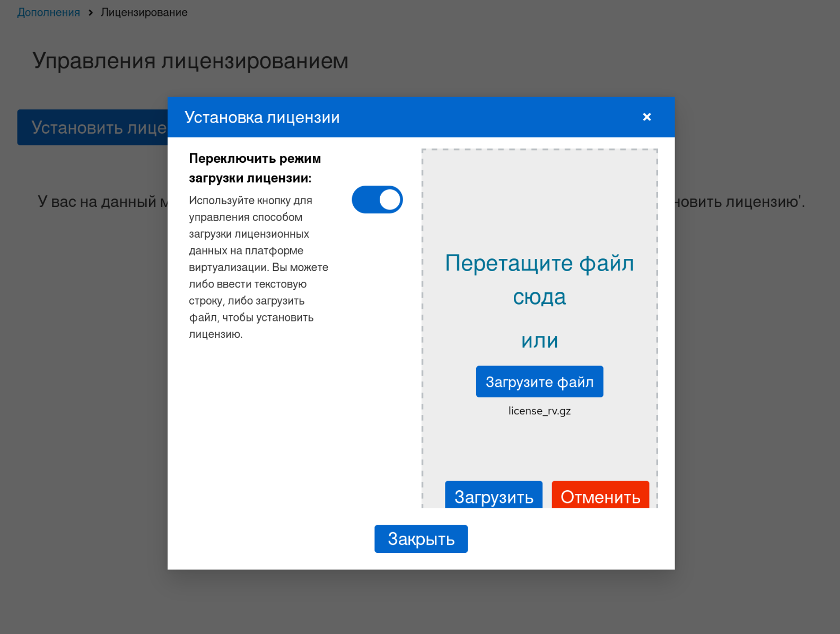The image size is (840, 634).
Task: Click the dimmed message text right of dialog
Action: pyautogui.click(x=740, y=202)
